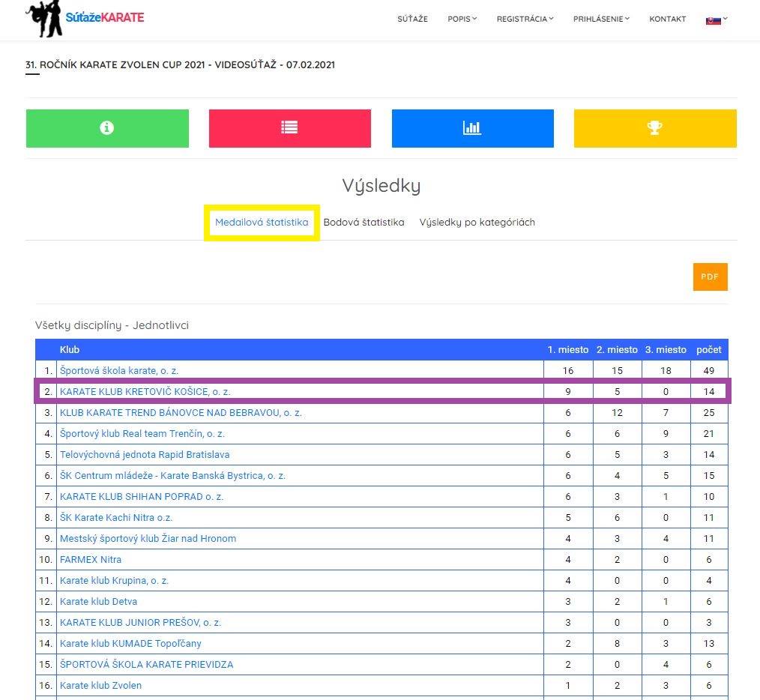Download results with the PDF button

tap(710, 277)
